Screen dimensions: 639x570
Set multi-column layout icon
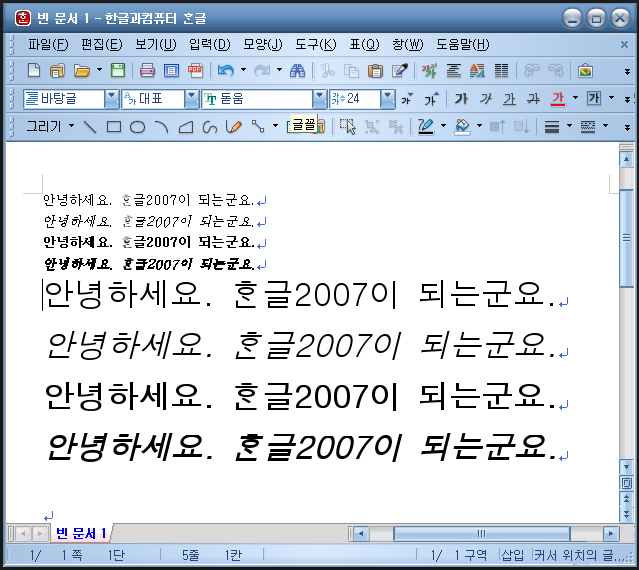point(501,70)
